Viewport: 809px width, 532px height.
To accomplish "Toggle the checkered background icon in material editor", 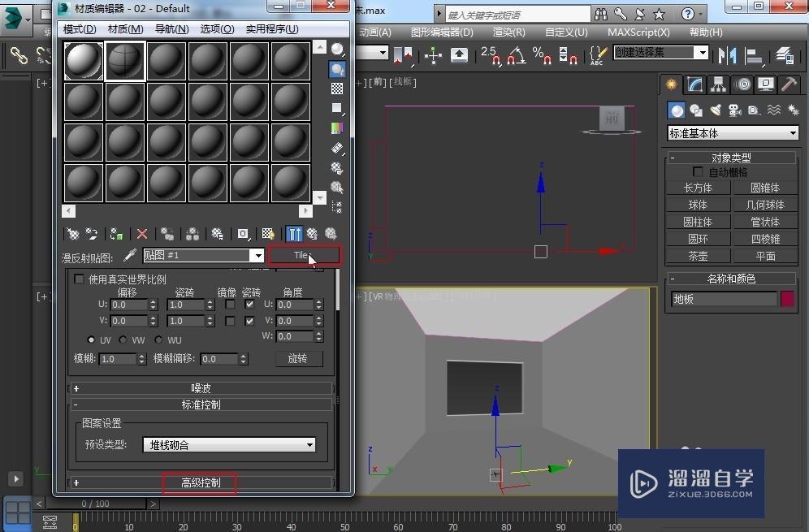I will click(x=337, y=89).
